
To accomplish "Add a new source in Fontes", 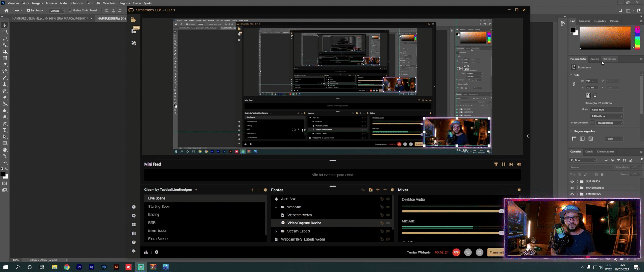I will pyautogui.click(x=378, y=190).
